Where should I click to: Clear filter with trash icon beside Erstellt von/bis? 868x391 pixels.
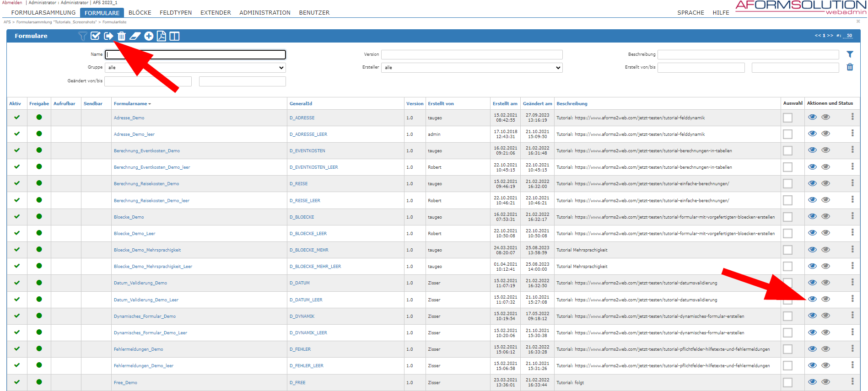coord(850,67)
